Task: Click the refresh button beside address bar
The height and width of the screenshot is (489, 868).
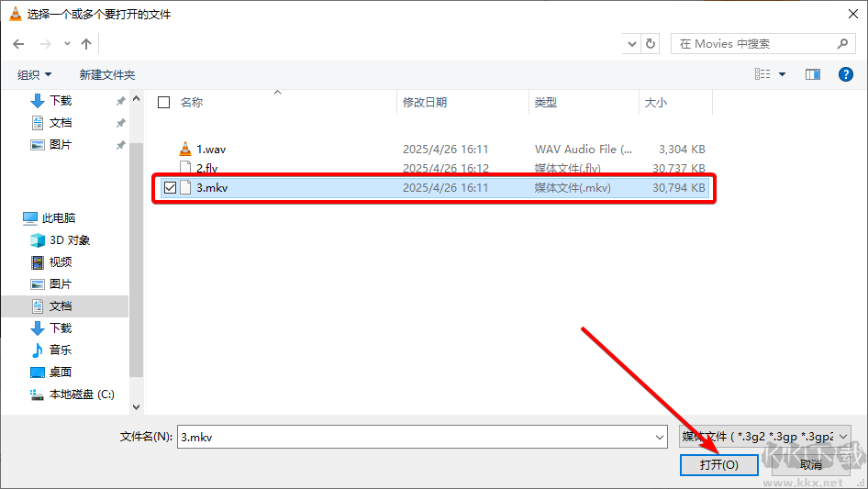Action: (x=651, y=44)
